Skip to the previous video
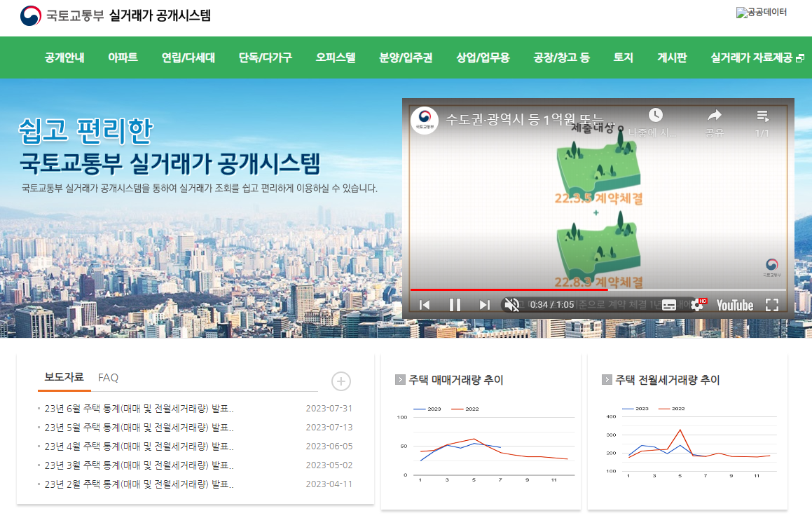Screen dimensions: 812x518 (x=425, y=304)
